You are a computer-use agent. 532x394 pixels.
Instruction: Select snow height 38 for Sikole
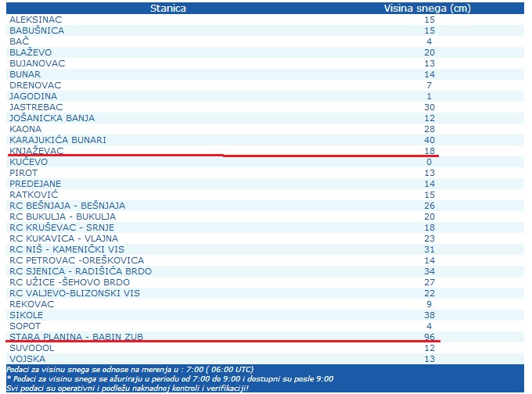click(430, 315)
